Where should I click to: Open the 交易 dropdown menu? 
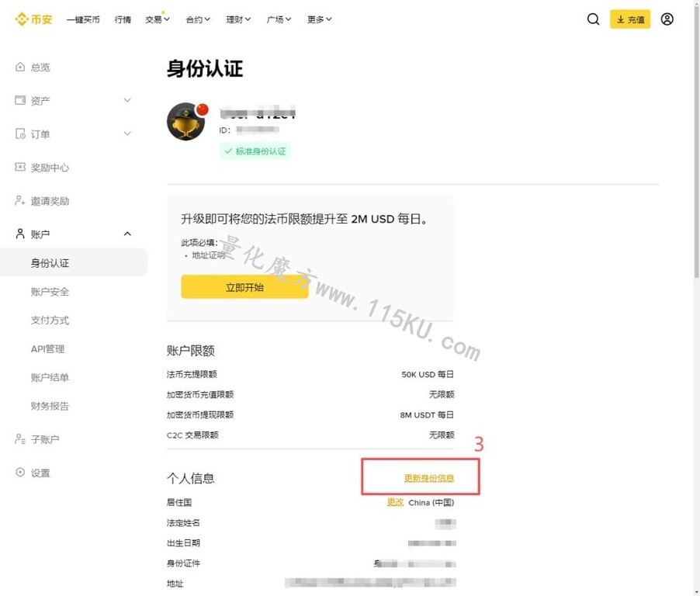[x=157, y=19]
